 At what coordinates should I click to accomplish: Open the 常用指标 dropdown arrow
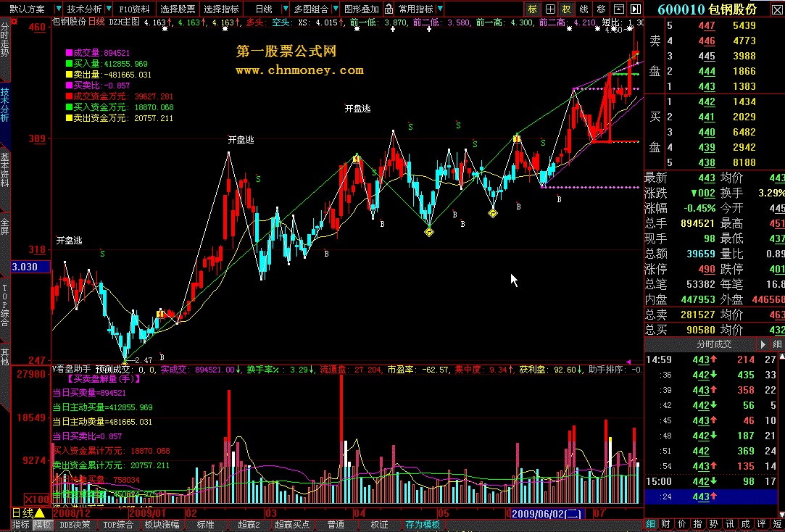(x=439, y=9)
